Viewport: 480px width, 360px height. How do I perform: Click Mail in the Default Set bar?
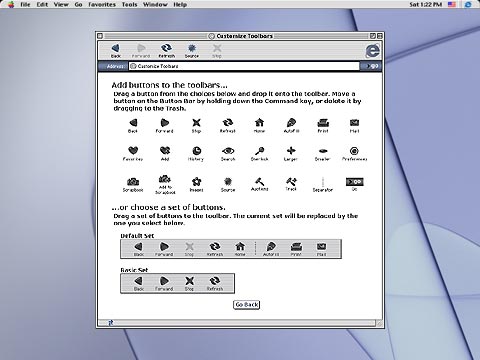321,249
